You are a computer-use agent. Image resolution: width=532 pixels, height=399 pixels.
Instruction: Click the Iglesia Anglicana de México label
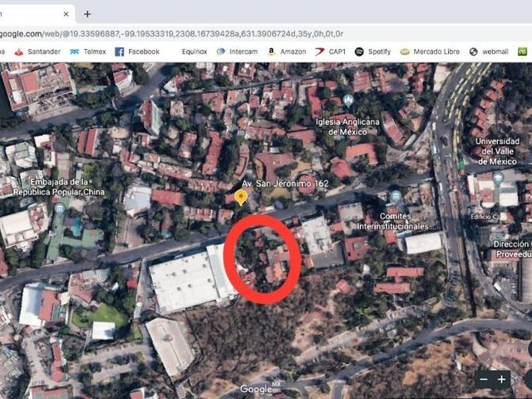(347, 127)
